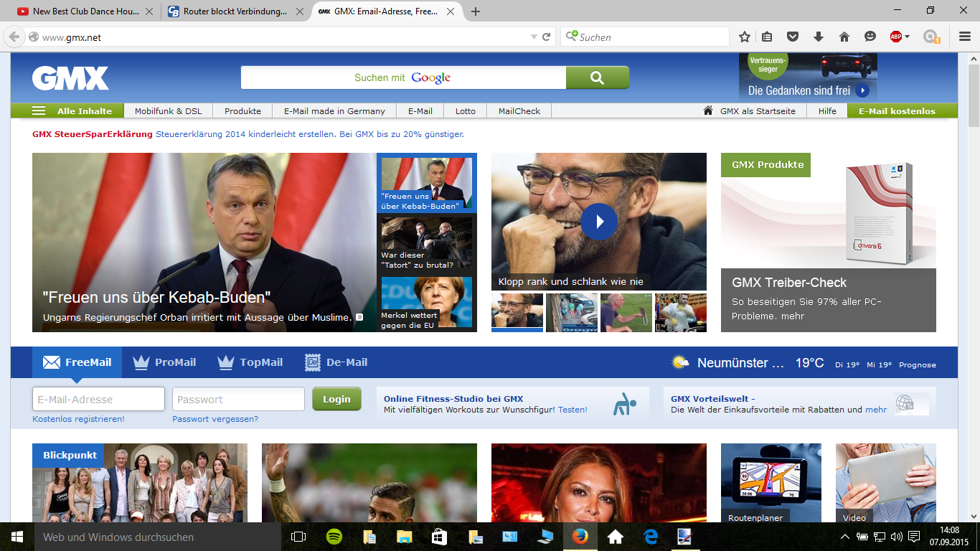Screen dimensions: 980x551
Task: Click the green Login button
Action: tap(336, 399)
